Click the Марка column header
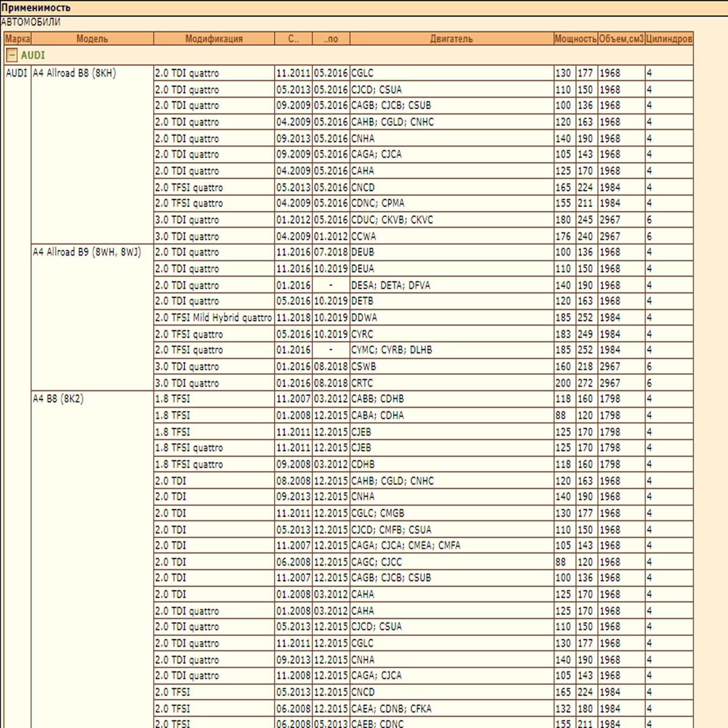 tap(18, 39)
